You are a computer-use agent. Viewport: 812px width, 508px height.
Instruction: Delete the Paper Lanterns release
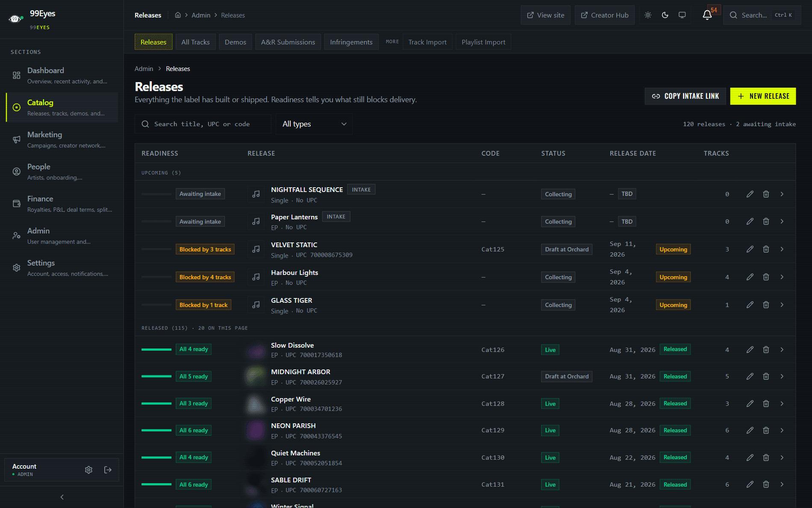766,222
